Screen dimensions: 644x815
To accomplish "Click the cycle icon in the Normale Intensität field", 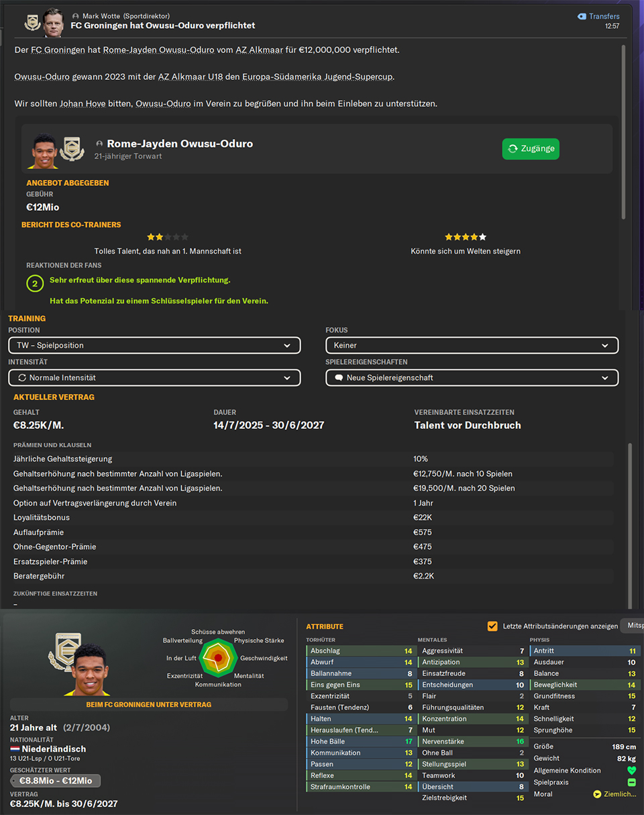I will (21, 378).
